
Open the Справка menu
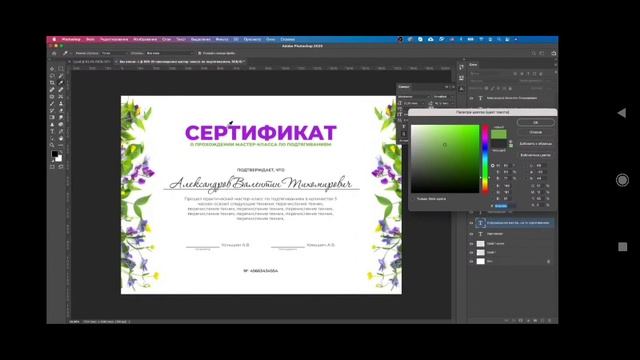[x=288, y=39]
